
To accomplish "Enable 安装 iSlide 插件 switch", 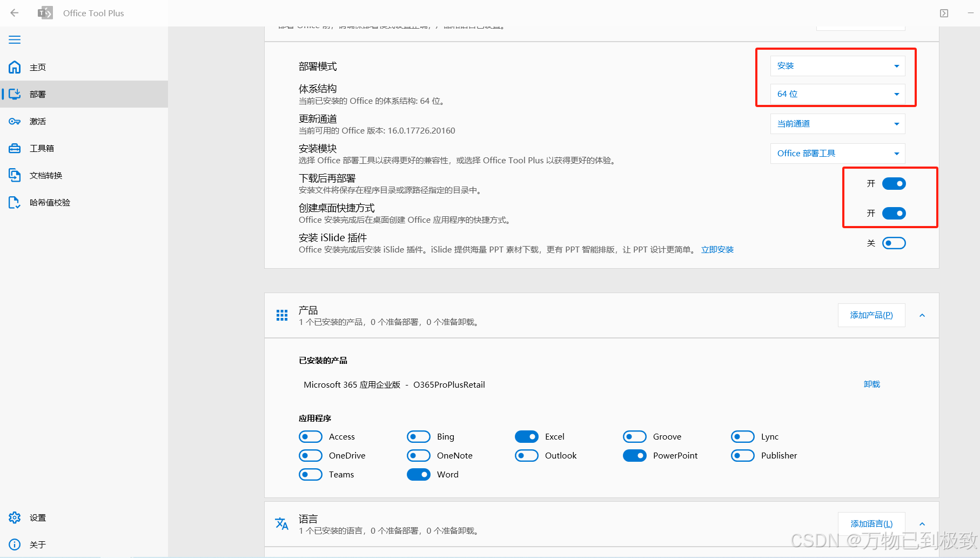I will click(894, 243).
